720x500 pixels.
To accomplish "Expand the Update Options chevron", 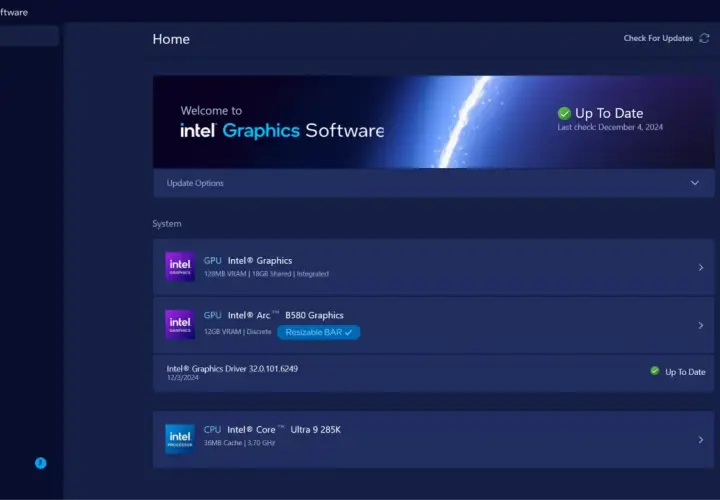I will [695, 183].
